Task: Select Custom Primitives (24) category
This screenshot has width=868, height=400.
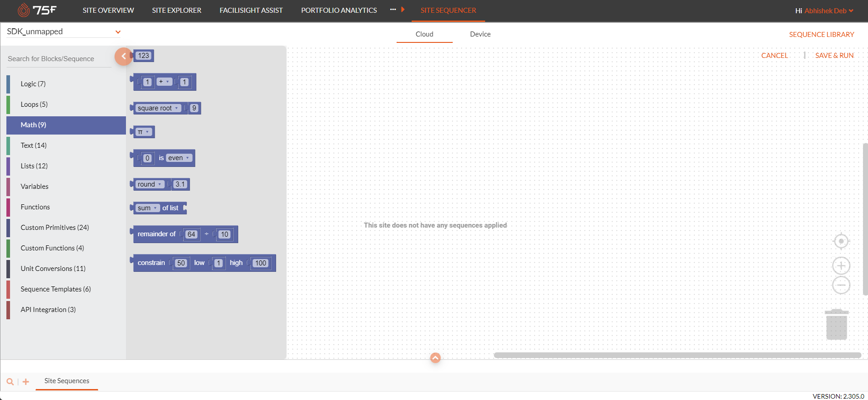Action: (66, 228)
